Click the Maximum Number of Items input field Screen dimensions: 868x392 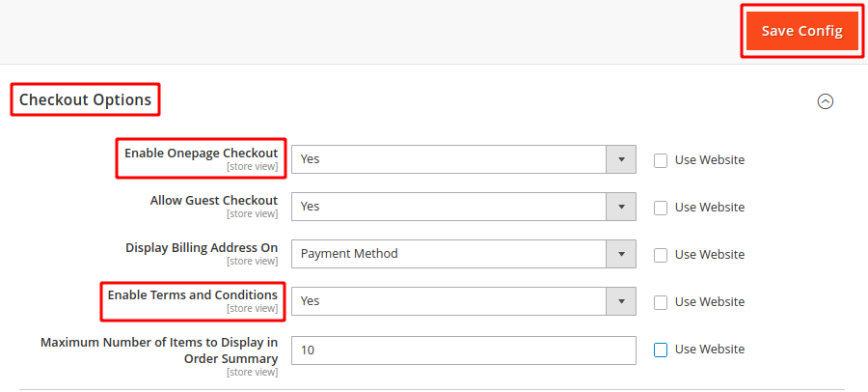464,350
